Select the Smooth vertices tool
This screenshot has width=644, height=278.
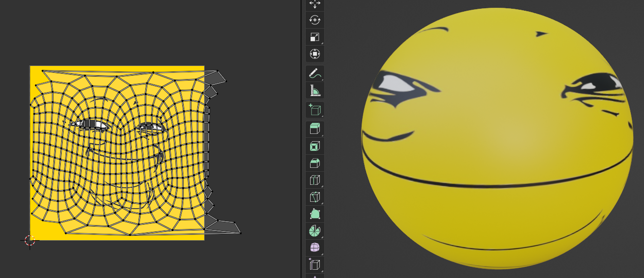pos(314,247)
